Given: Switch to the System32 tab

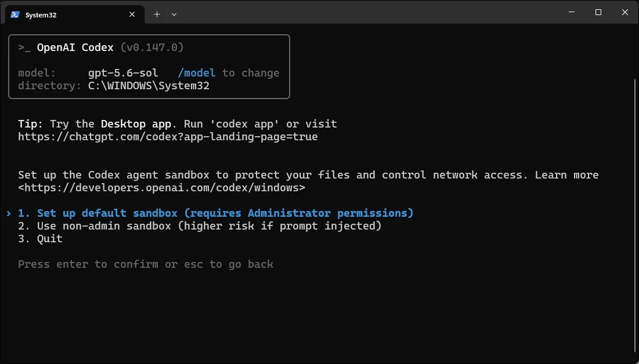Looking at the screenshot, I should (x=75, y=14).
